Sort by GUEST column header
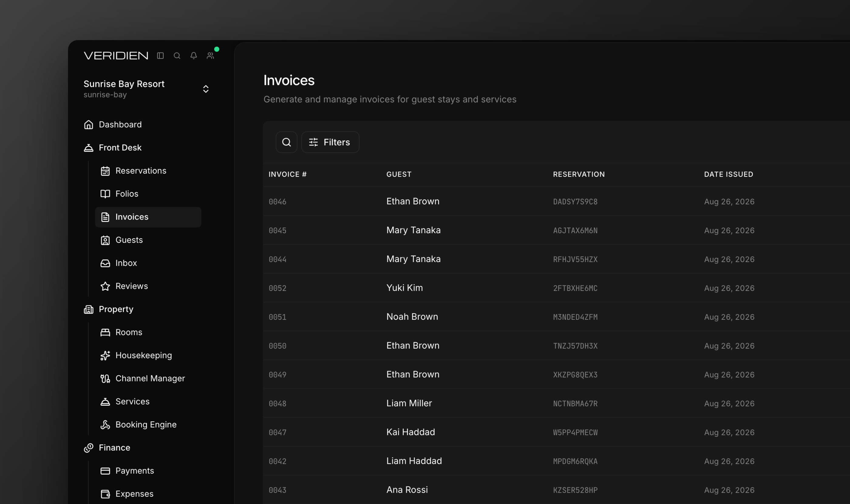Screen dimensions: 850x504 399,175
